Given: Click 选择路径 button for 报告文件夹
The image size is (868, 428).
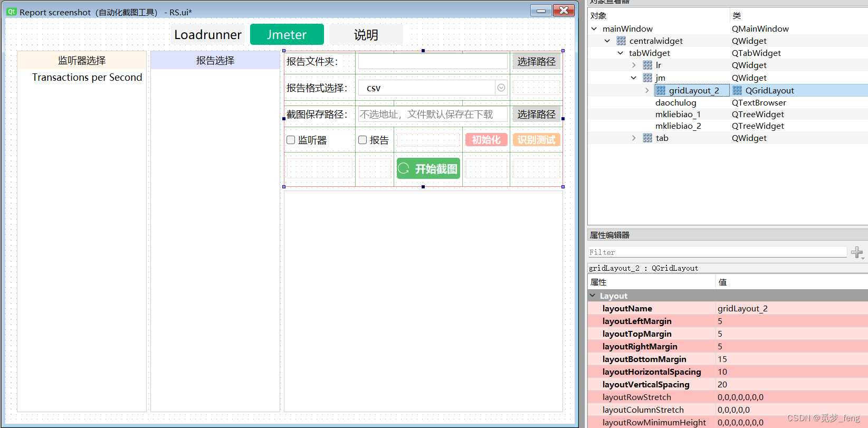Looking at the screenshot, I should [536, 61].
